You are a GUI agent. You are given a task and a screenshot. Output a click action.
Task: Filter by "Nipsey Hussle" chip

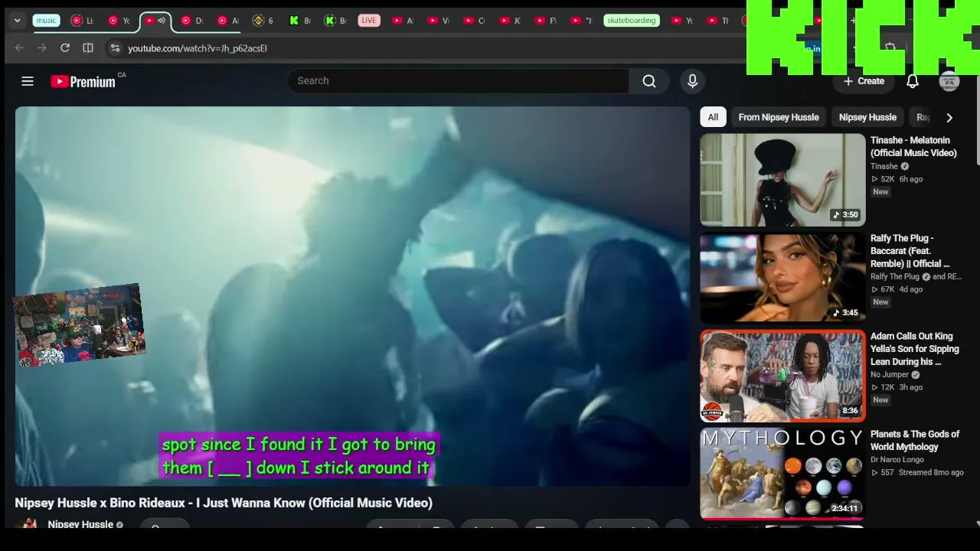pos(867,117)
